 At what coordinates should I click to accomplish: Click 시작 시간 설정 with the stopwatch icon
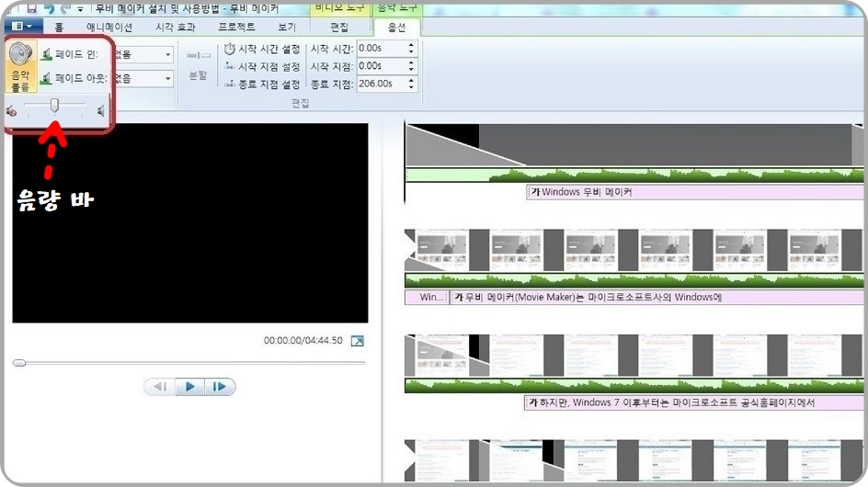click(262, 50)
